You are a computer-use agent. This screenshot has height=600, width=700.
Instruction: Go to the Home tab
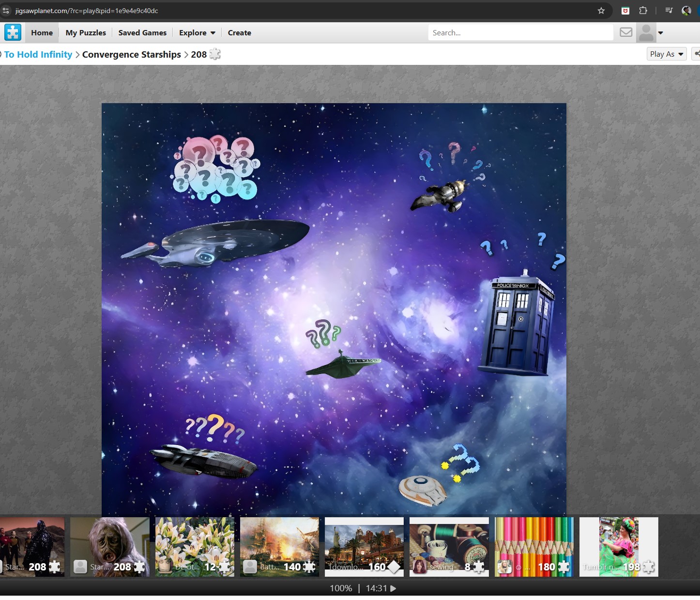click(42, 33)
